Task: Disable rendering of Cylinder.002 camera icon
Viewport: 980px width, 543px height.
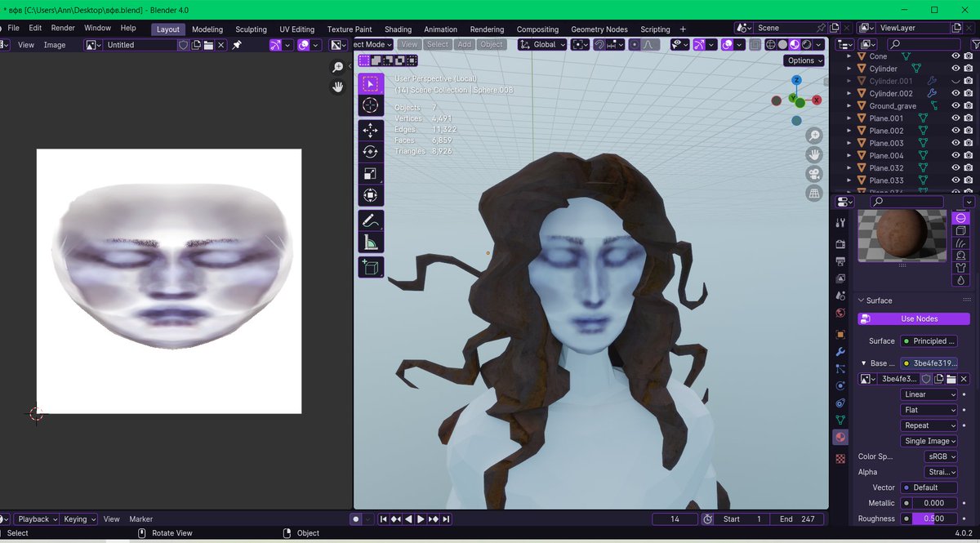Action: click(968, 93)
